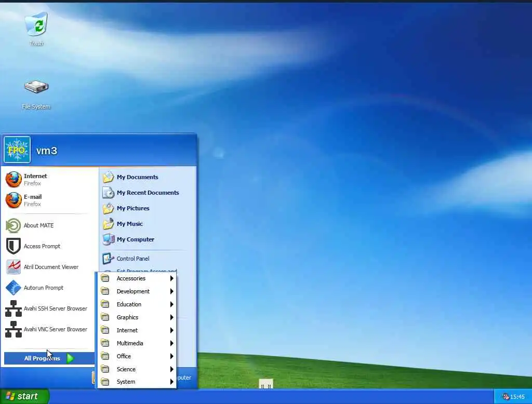Select the Development menu label
Viewport: 532px width, 404px height.
click(133, 291)
